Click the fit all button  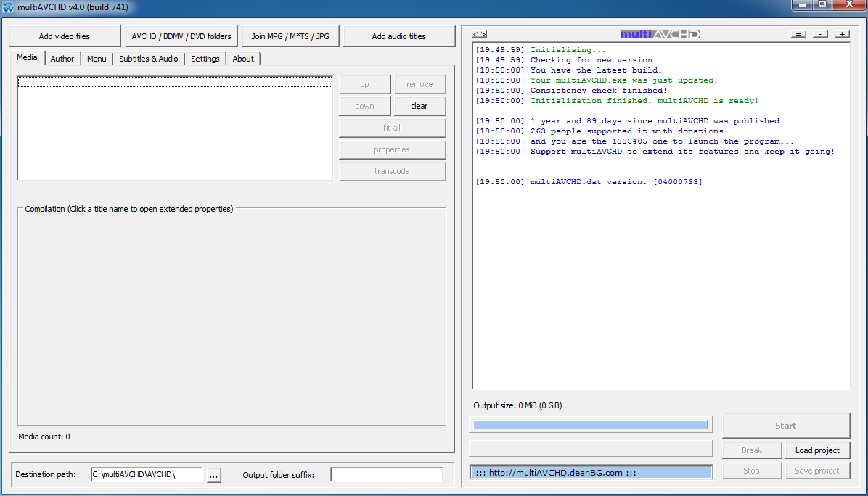tap(392, 128)
